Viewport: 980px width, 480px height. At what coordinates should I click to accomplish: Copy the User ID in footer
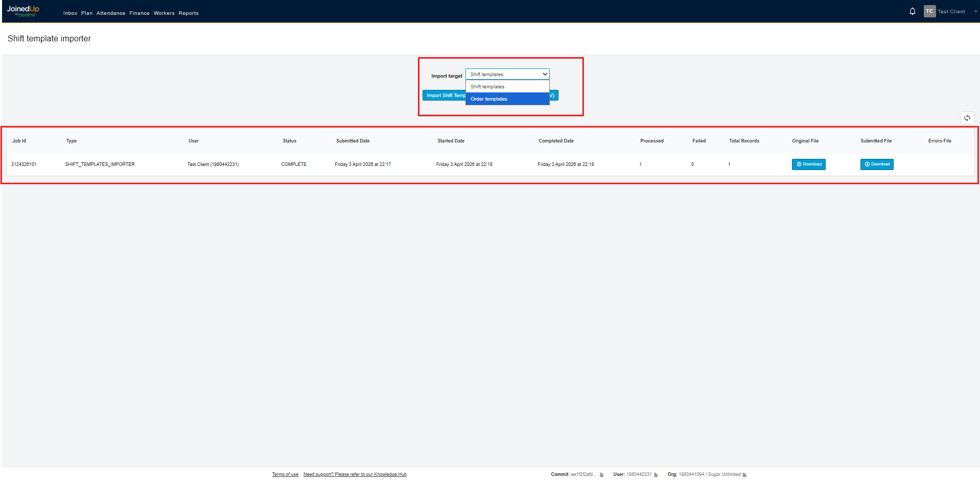656,475
